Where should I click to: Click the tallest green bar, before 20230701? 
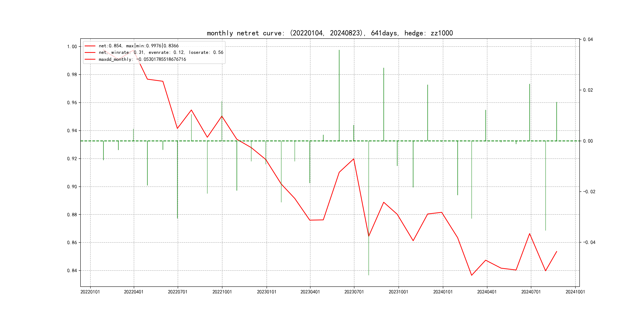point(339,95)
